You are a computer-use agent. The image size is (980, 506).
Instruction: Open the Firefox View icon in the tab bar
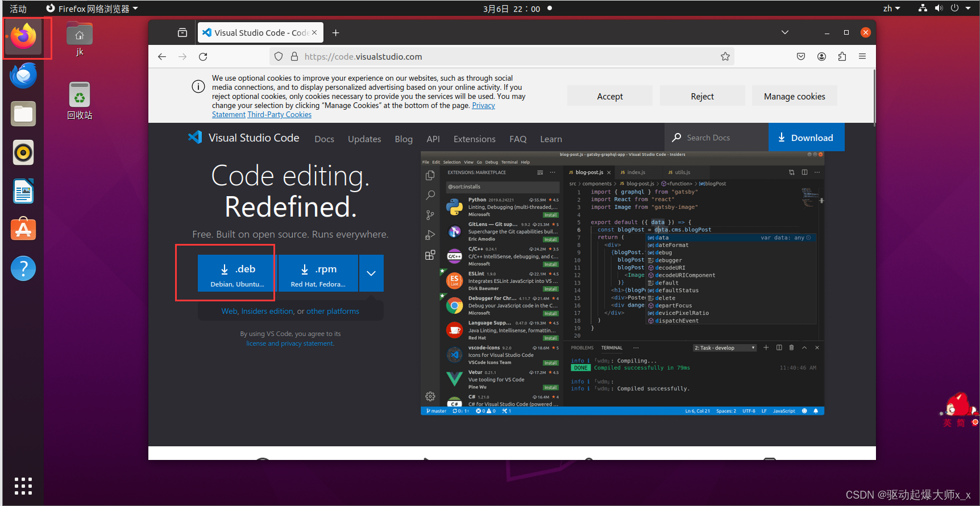tap(182, 32)
